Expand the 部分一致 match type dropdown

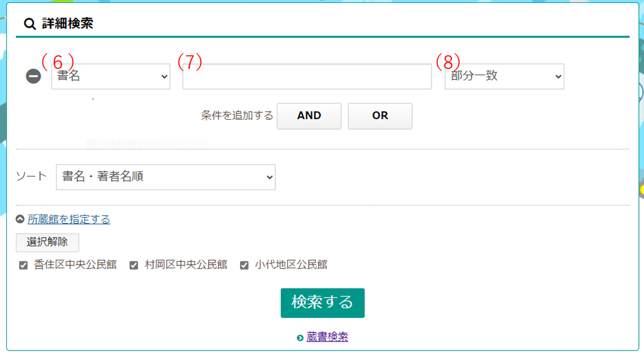tap(504, 76)
